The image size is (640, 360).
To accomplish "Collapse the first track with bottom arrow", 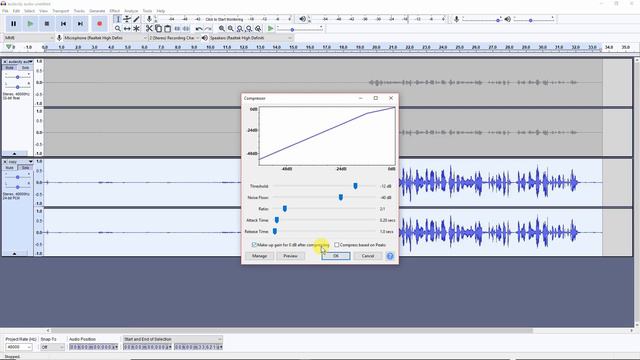I will click(14, 153).
